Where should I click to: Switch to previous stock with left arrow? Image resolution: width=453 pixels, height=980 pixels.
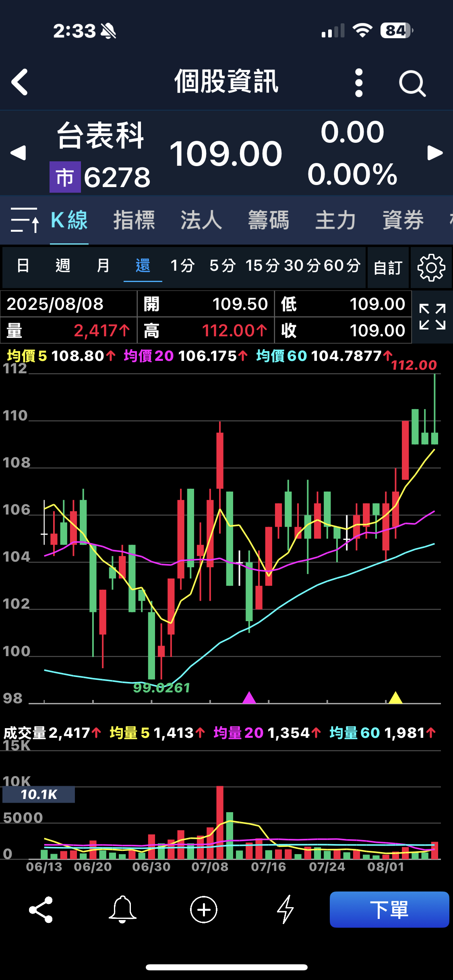point(19,152)
